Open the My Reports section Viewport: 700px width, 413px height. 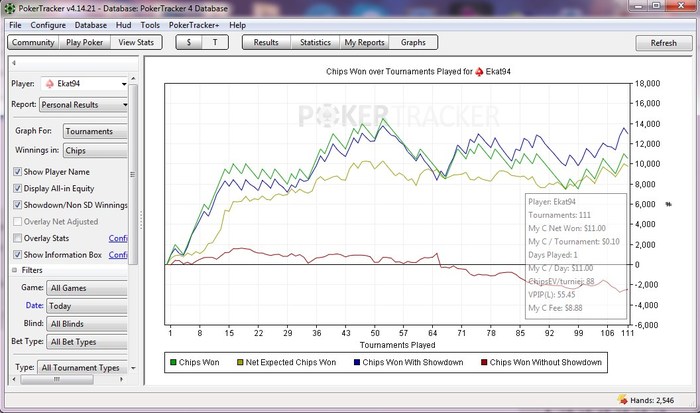click(364, 42)
